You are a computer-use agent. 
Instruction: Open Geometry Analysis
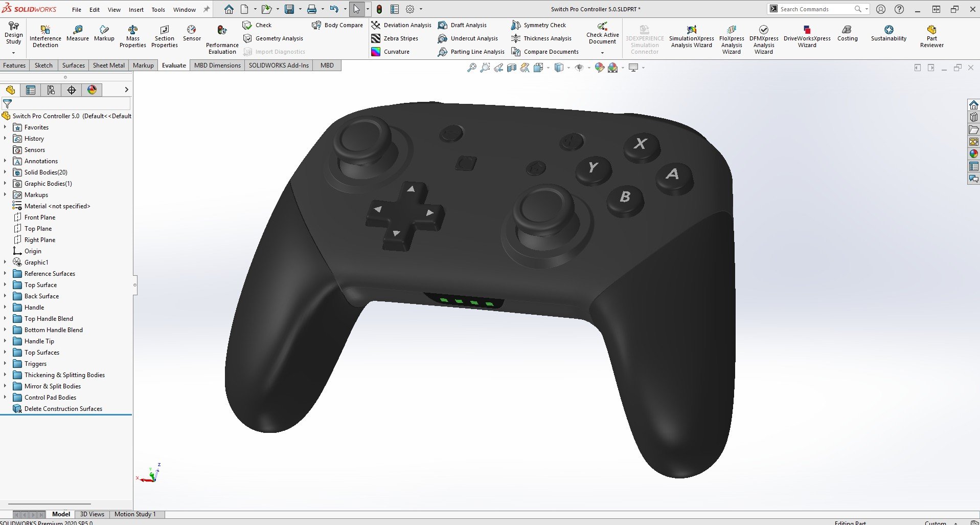273,38
